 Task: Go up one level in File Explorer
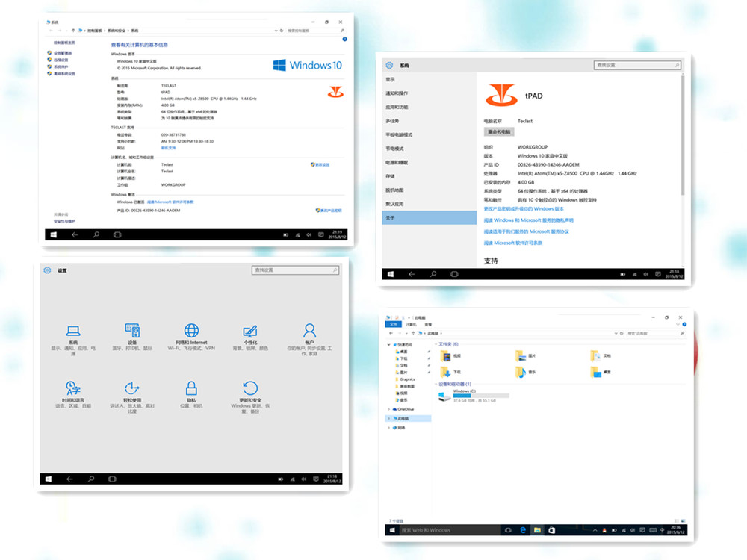pos(413,333)
